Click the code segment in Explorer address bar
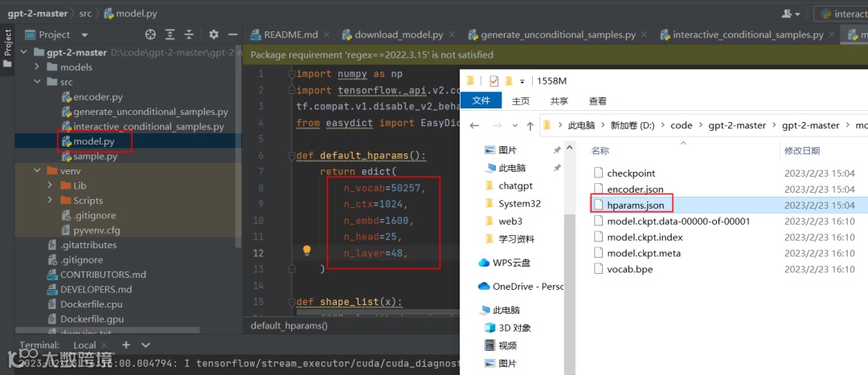The image size is (868, 375). coord(682,125)
